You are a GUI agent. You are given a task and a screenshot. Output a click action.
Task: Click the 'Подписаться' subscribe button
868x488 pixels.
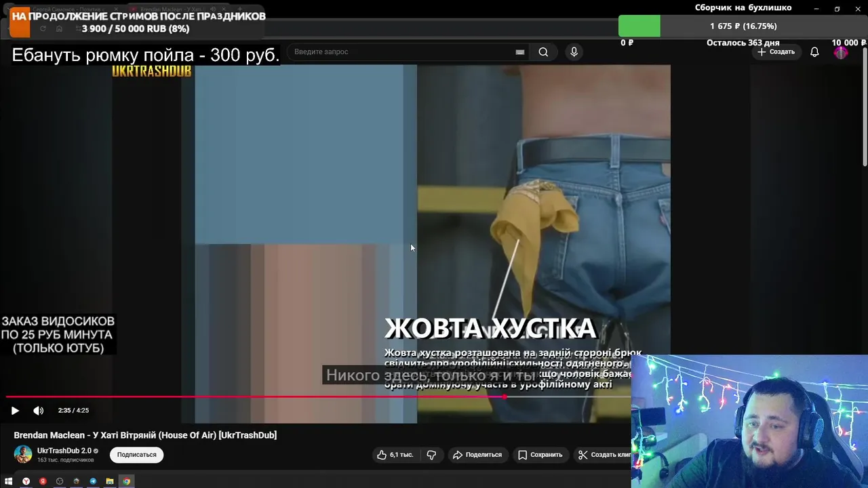[x=137, y=455]
